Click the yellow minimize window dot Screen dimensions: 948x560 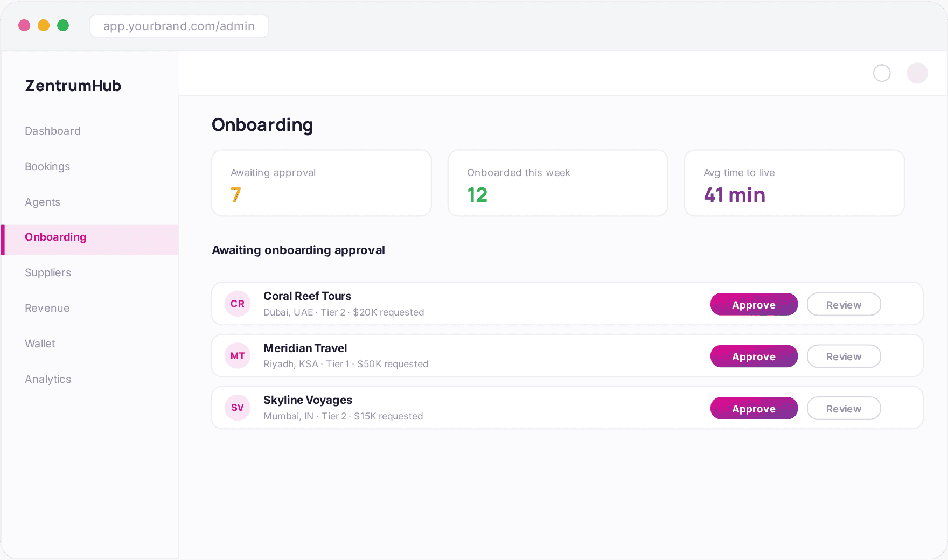[x=44, y=25]
